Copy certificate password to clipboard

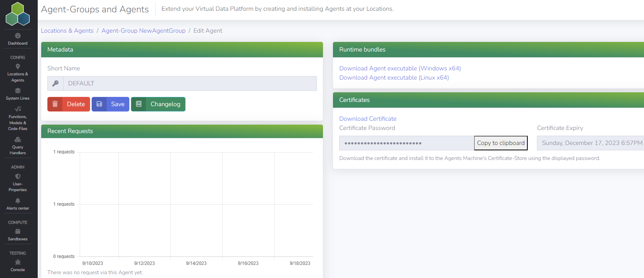coord(500,143)
